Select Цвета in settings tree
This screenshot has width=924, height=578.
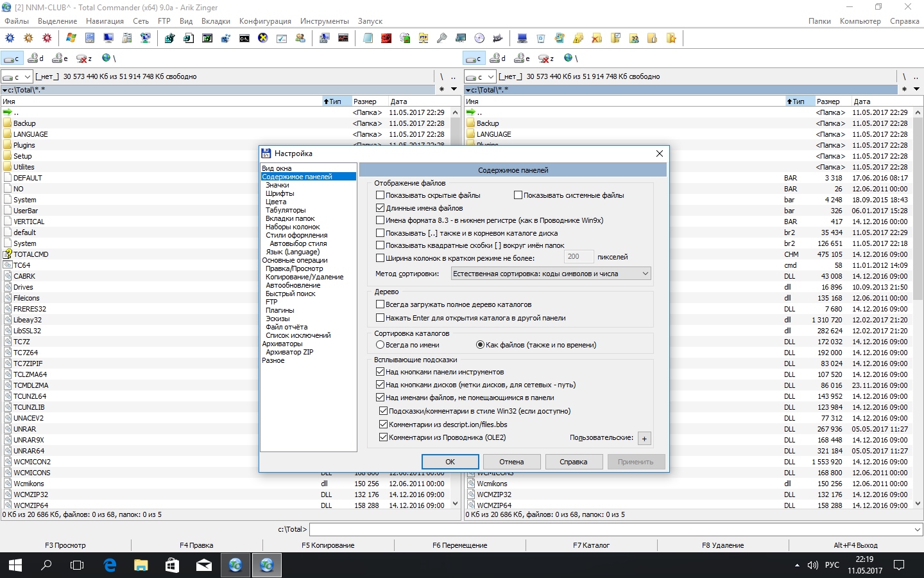pyautogui.click(x=276, y=202)
